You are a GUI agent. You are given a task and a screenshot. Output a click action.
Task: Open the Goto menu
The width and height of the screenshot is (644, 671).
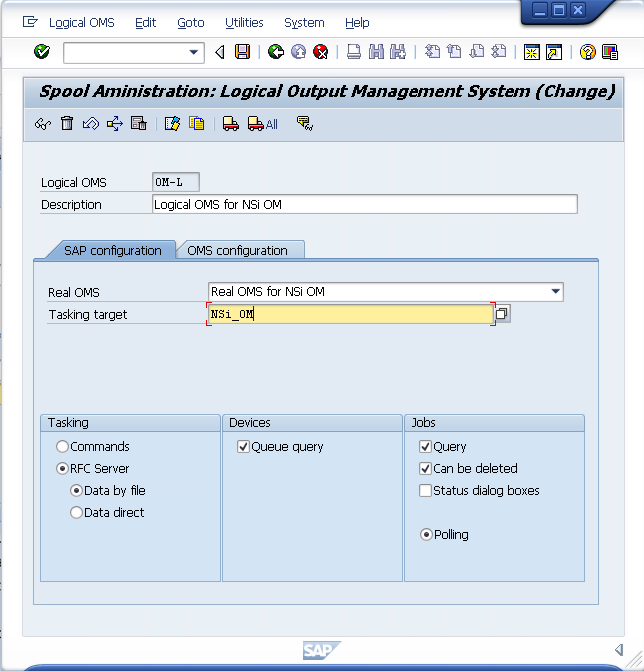click(x=190, y=22)
